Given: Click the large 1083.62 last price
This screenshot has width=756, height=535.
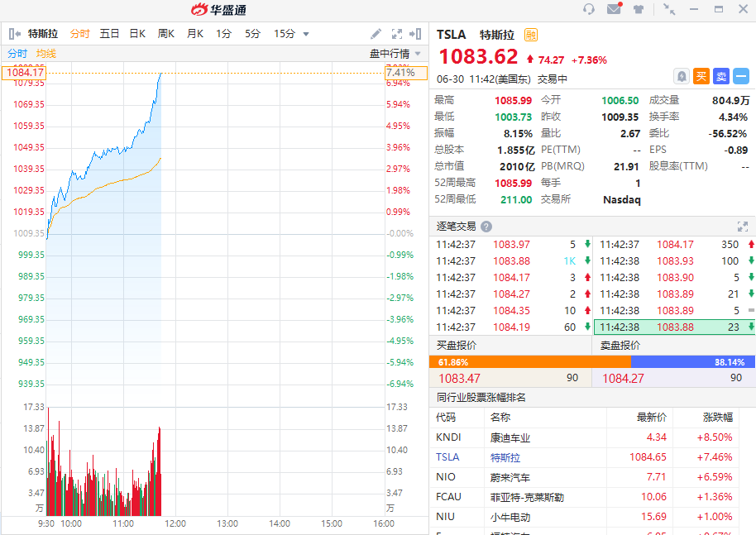Looking at the screenshot, I should tap(478, 56).
